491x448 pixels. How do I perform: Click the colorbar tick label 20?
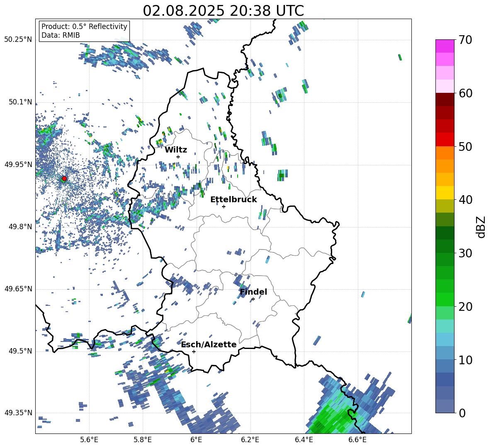coord(465,307)
